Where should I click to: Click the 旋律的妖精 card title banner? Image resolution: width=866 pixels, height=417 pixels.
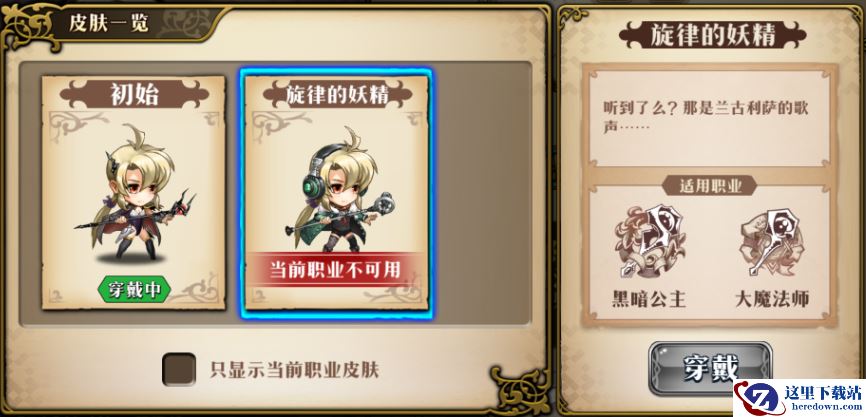click(337, 94)
